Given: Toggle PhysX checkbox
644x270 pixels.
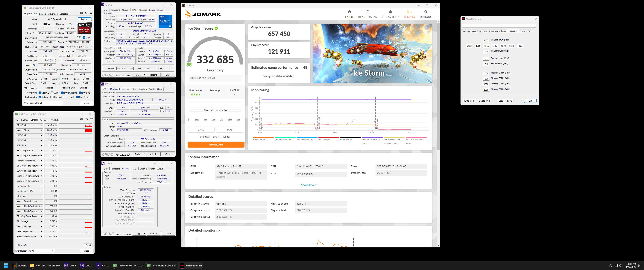Looking at the screenshot, I should [67, 97].
